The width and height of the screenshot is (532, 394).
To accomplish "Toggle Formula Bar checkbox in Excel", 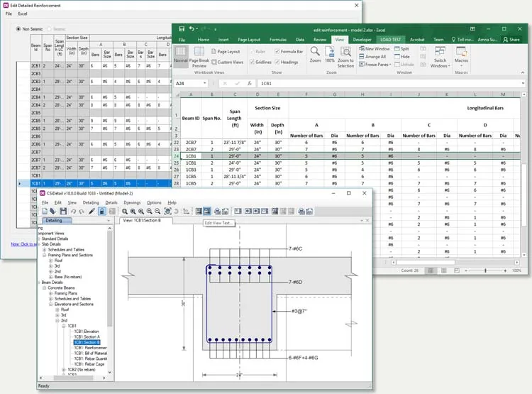I will [x=277, y=52].
